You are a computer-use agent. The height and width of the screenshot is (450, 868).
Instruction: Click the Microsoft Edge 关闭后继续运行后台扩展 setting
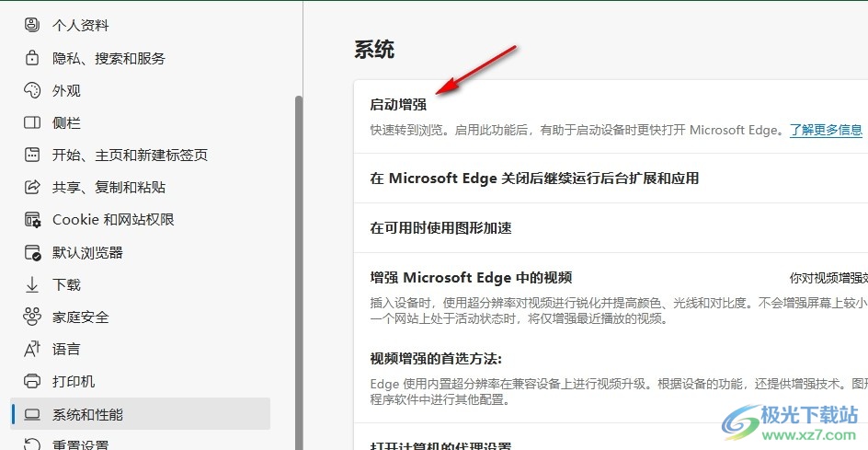point(534,179)
